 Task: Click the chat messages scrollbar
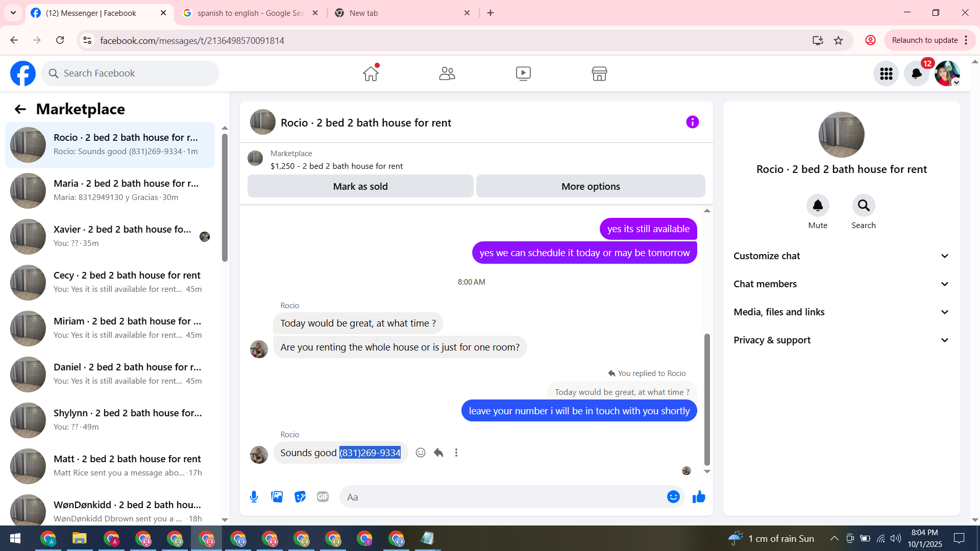click(x=707, y=399)
